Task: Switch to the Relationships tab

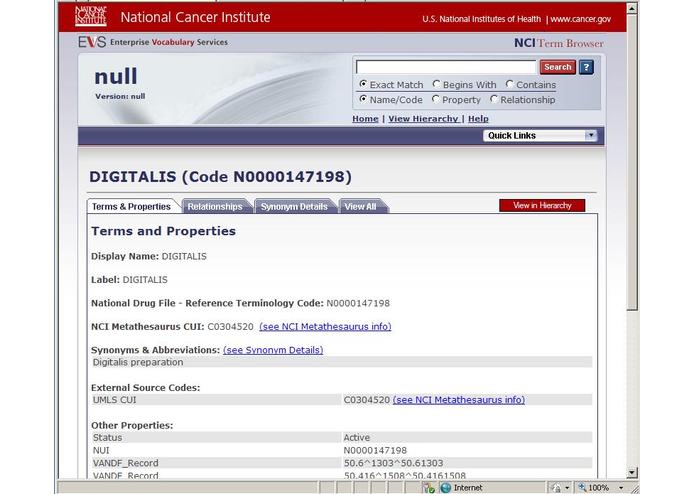Action: (x=215, y=206)
